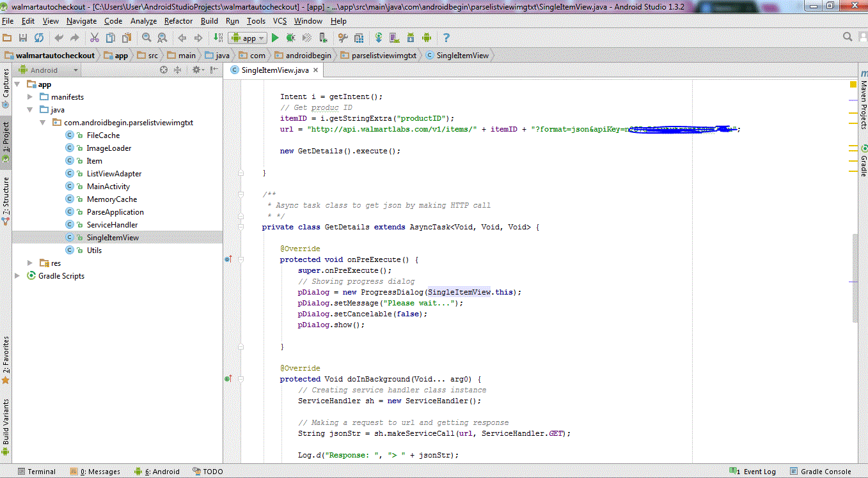Click Sync Project with Gradle icon

pyautogui.click(x=379, y=38)
